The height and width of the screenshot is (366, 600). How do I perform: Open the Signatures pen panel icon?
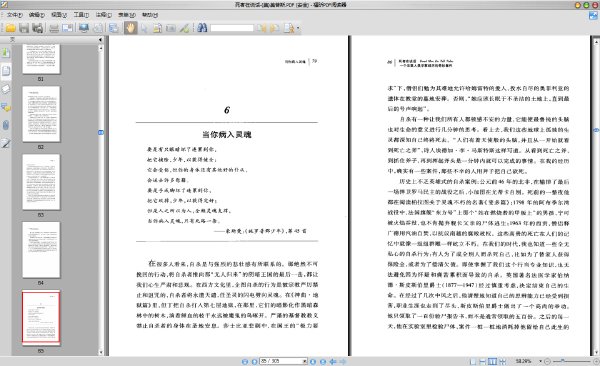tap(6, 144)
